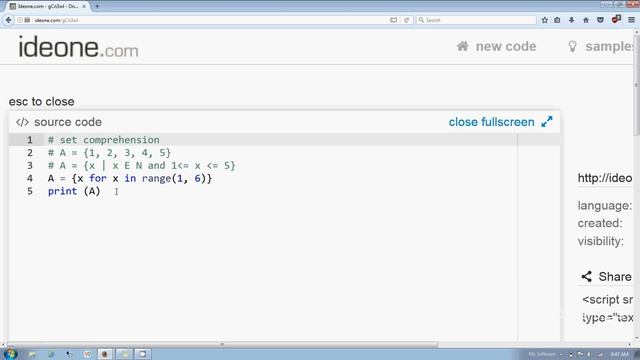Viewport: 640px width, 360px height.
Task: Click the clock showing 8:47 AM
Action: tap(620, 354)
